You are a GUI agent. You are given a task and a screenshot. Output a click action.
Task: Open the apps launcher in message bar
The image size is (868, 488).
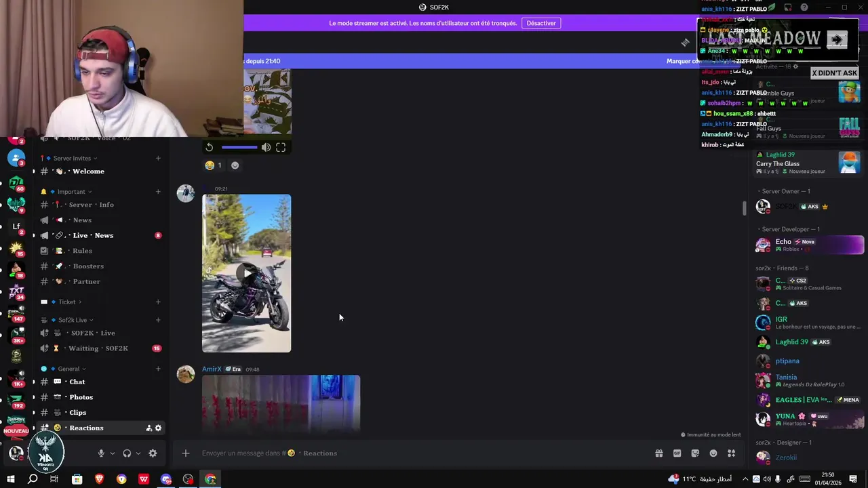[x=732, y=453]
